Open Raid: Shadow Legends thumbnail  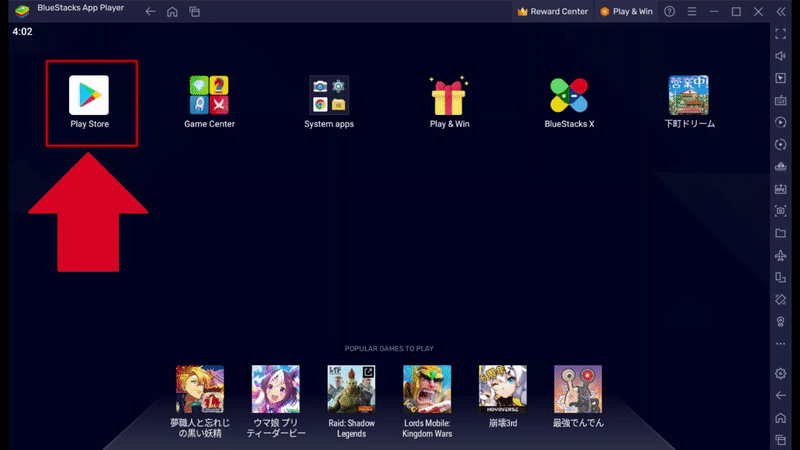tap(351, 389)
